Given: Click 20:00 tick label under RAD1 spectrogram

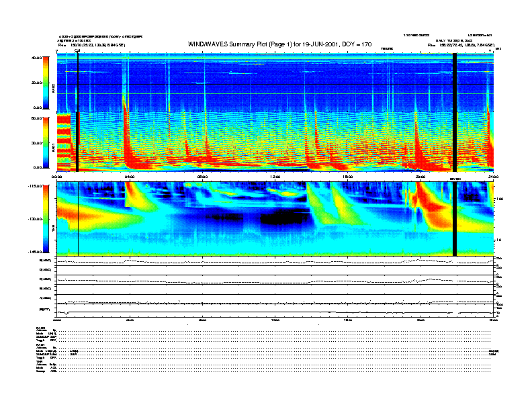Looking at the screenshot, I should [x=420, y=177].
